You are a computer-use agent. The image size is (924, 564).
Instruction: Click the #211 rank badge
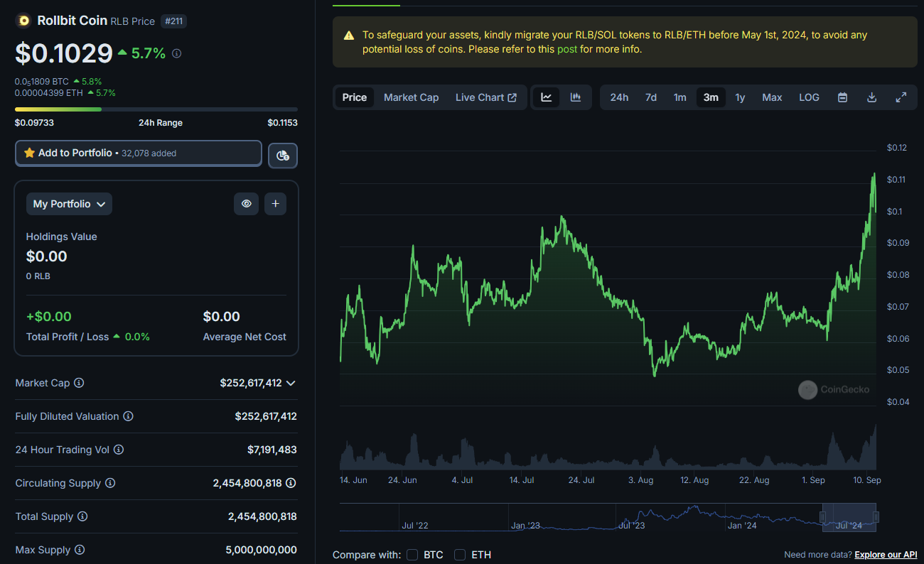pos(173,21)
